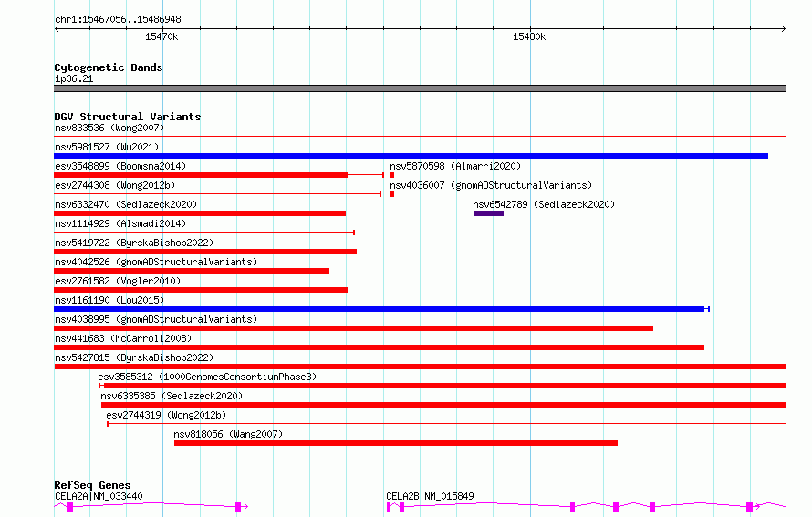812x517 pixels.
Task: Click the 15470k ruler tick label
Action: pyautogui.click(x=161, y=36)
